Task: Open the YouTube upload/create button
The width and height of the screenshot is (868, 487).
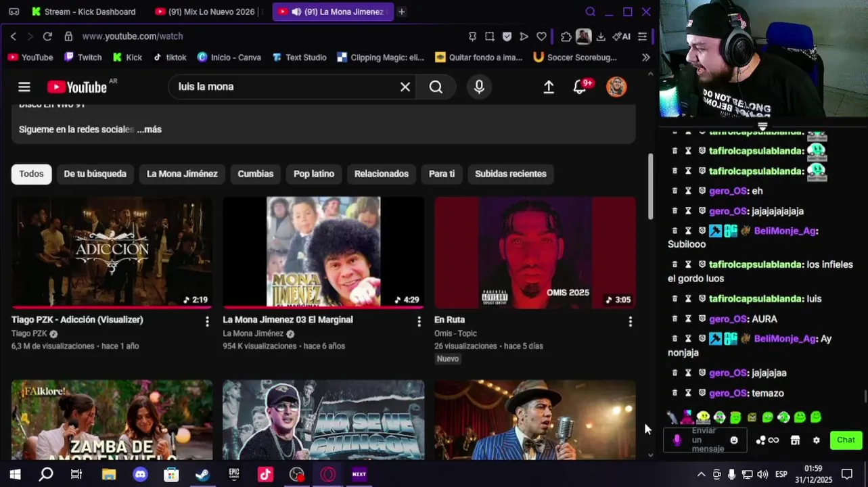Action: 549,87
